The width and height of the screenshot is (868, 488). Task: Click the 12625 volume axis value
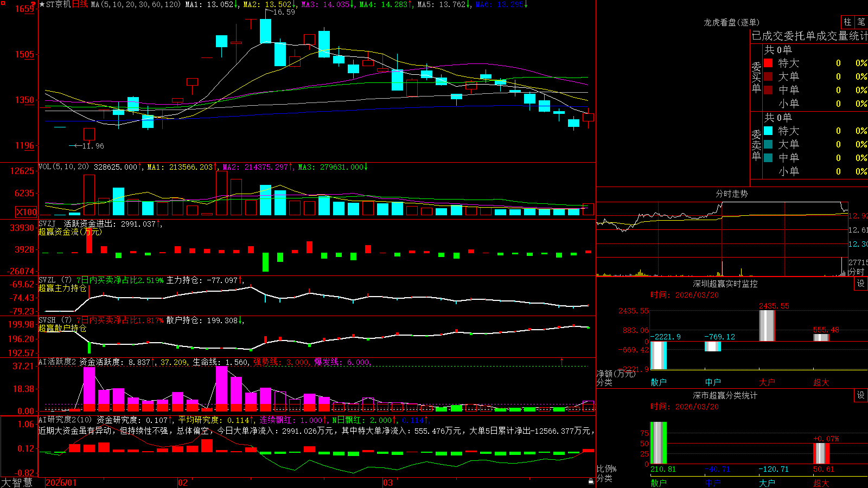(x=22, y=171)
